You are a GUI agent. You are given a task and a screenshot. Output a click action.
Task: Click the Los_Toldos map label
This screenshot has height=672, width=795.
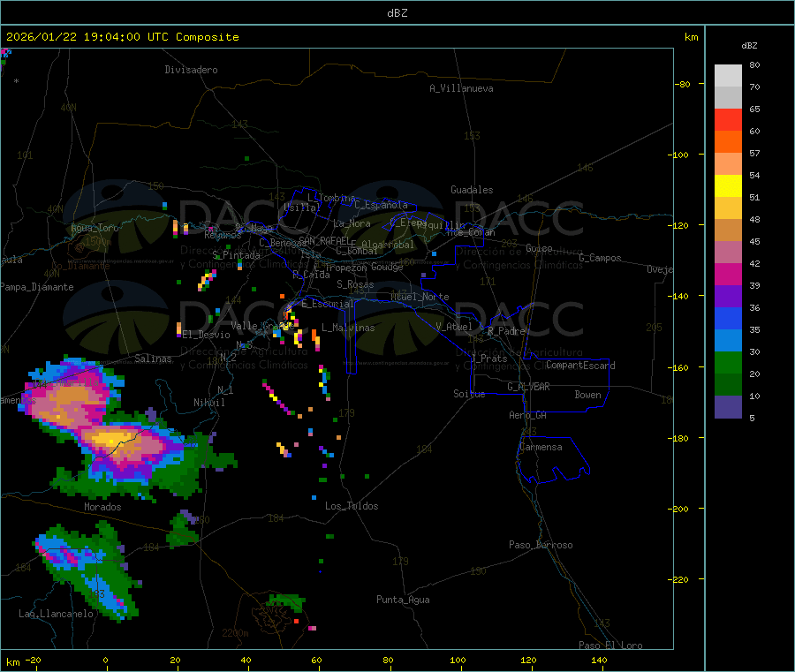tap(352, 506)
